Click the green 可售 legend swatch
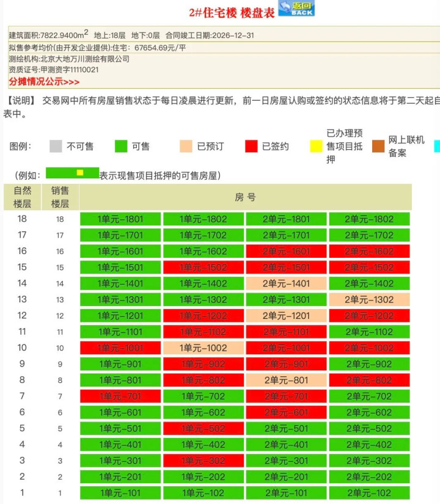The width and height of the screenshot is (440, 504). pos(121,146)
